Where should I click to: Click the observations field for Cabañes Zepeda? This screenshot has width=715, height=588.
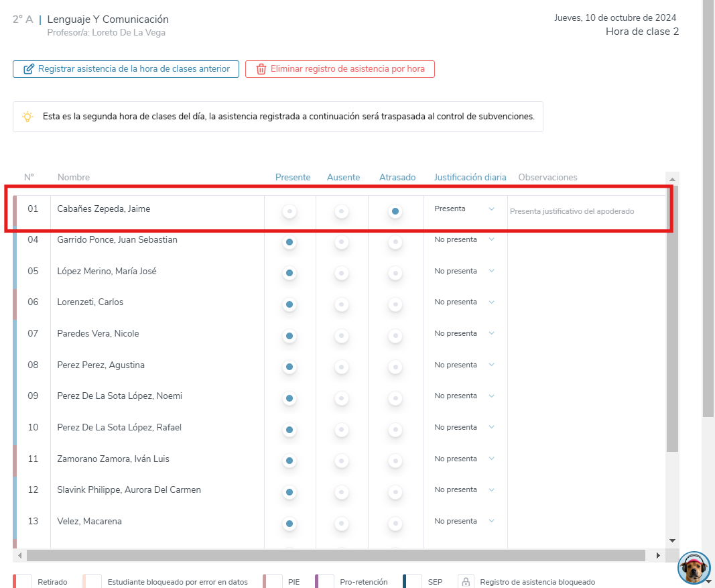pos(587,212)
